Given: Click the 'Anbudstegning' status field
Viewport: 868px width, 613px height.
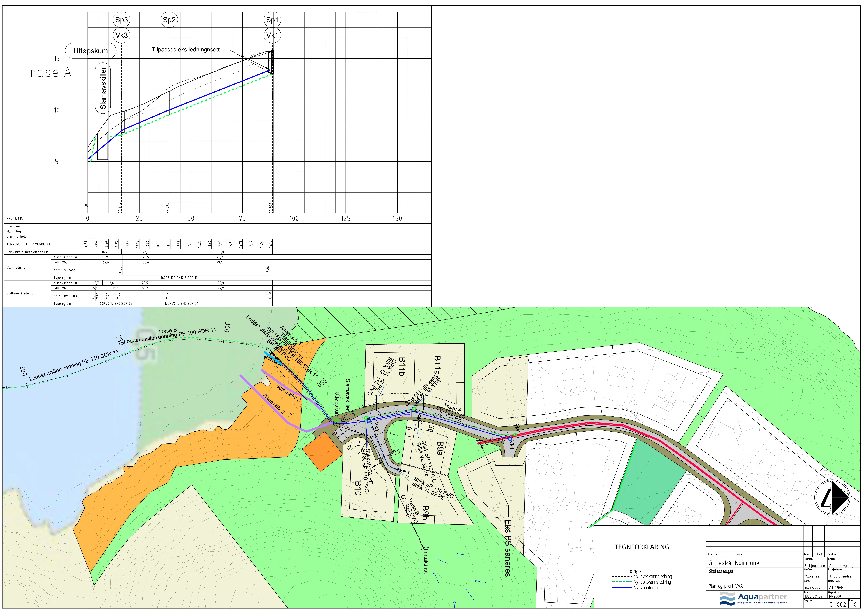Looking at the screenshot, I should tap(841, 566).
